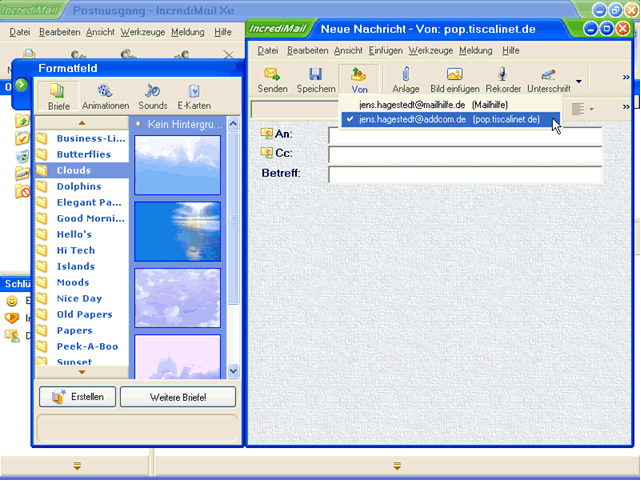Click smiley icon in left sidebar

(12, 301)
